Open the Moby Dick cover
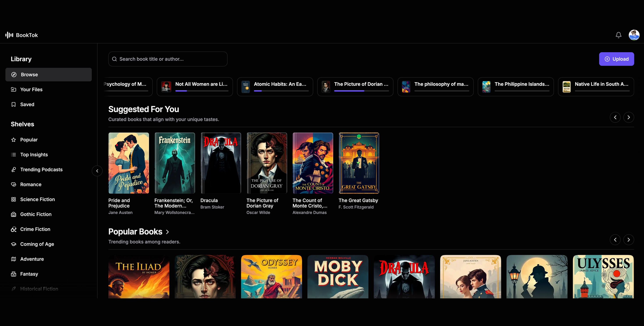 pyautogui.click(x=338, y=277)
